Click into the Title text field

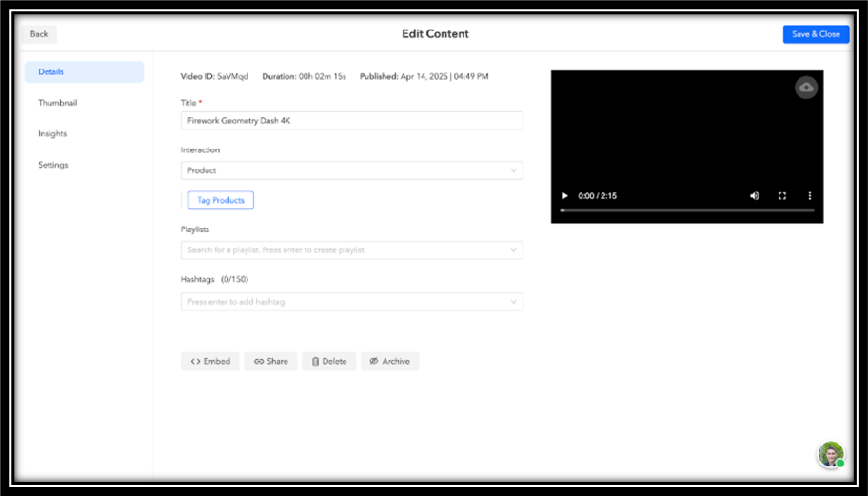351,121
